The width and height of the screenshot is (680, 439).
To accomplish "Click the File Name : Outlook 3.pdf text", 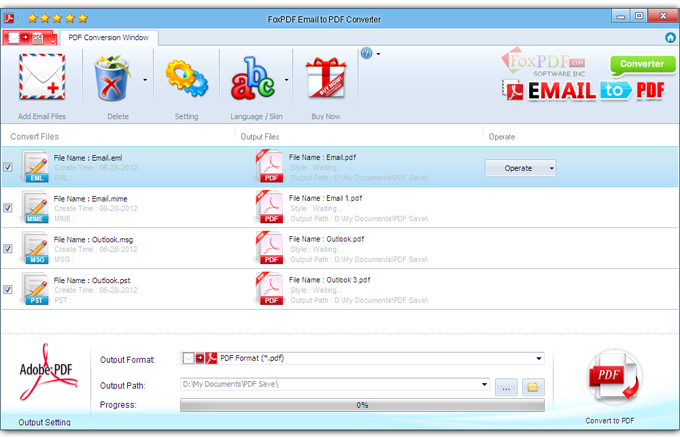I will pos(330,280).
